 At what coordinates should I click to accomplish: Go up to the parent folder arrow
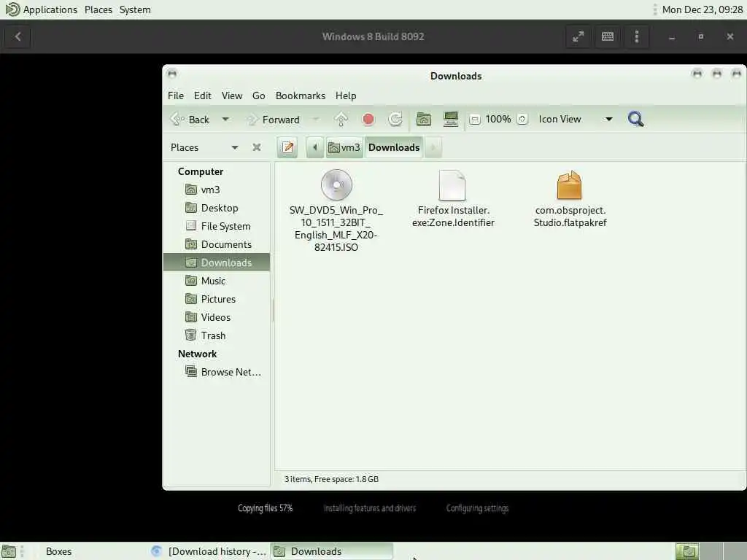pos(341,119)
